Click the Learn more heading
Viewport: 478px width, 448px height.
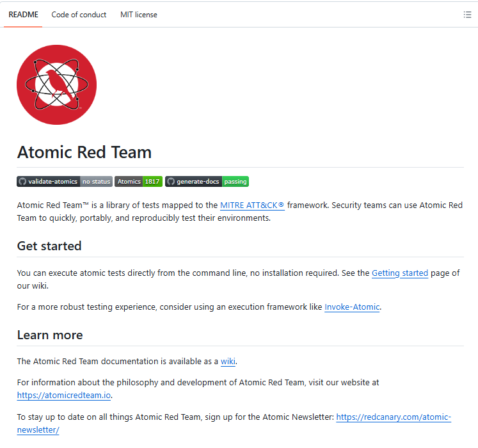tap(50, 335)
